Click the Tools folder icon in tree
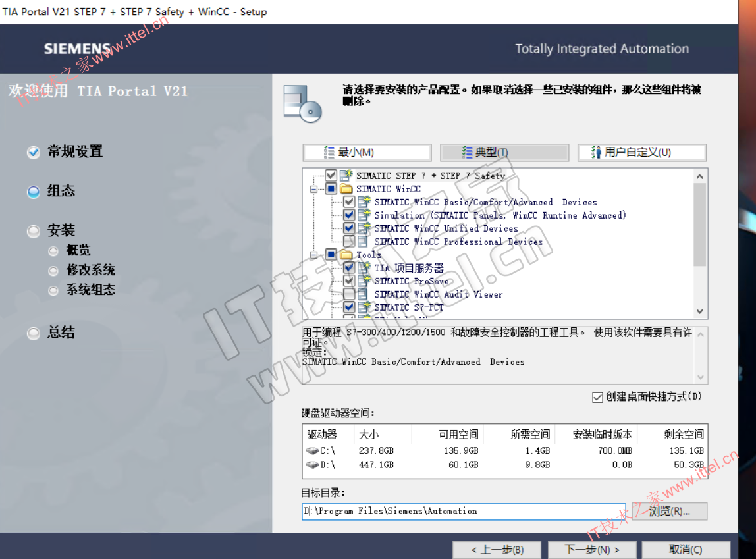This screenshot has height=559, width=756. (346, 255)
